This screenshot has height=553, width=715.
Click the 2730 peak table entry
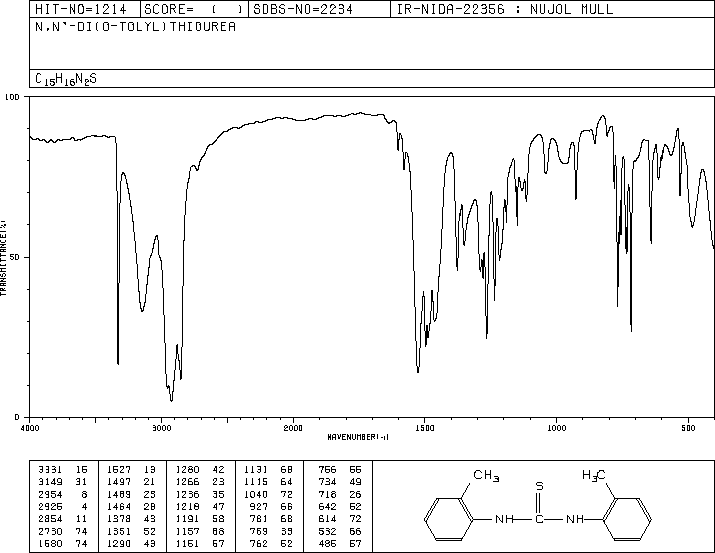point(50,532)
